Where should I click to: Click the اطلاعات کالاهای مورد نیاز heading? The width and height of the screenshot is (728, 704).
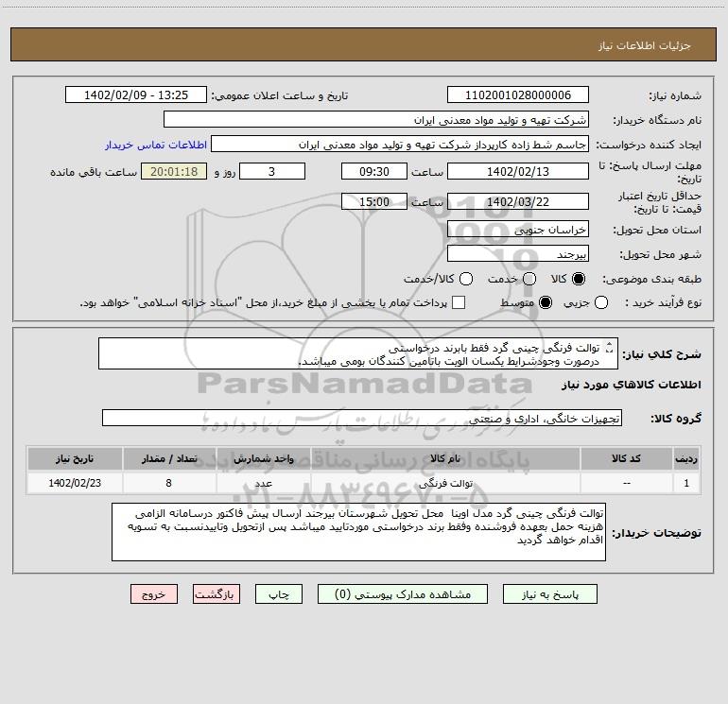[632, 385]
